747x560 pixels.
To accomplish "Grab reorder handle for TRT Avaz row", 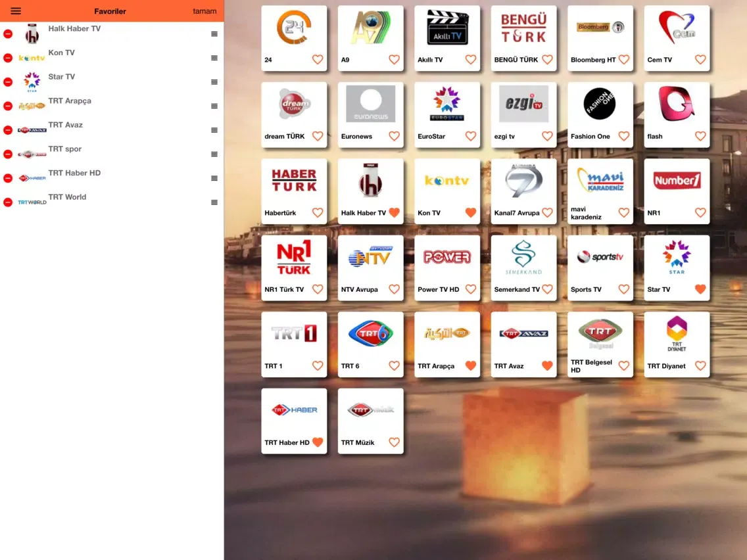I will coord(214,130).
